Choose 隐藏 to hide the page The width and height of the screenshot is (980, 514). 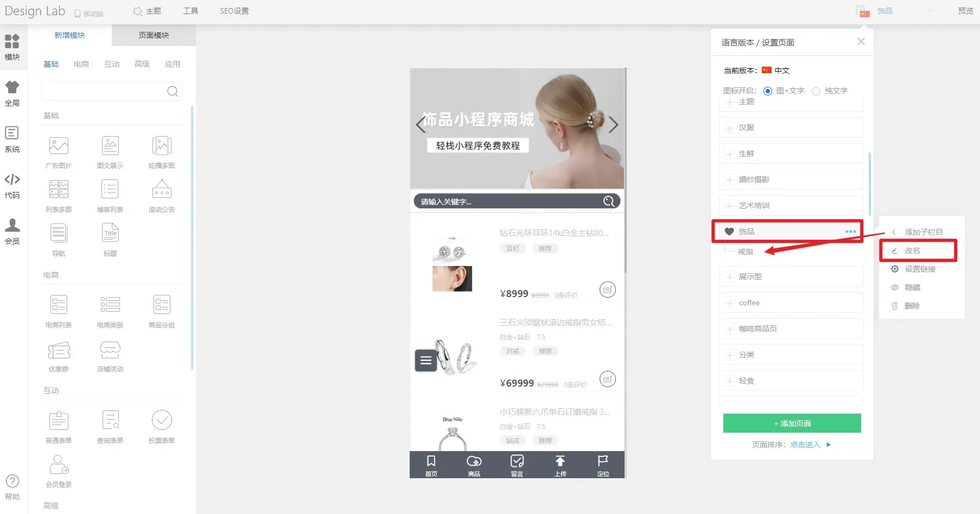[x=912, y=287]
